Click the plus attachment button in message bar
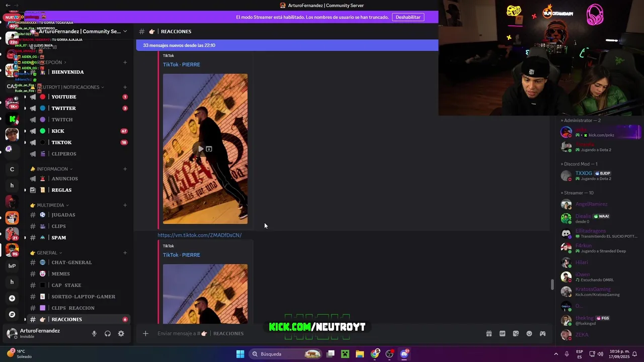This screenshot has height=362, width=644. tap(145, 333)
